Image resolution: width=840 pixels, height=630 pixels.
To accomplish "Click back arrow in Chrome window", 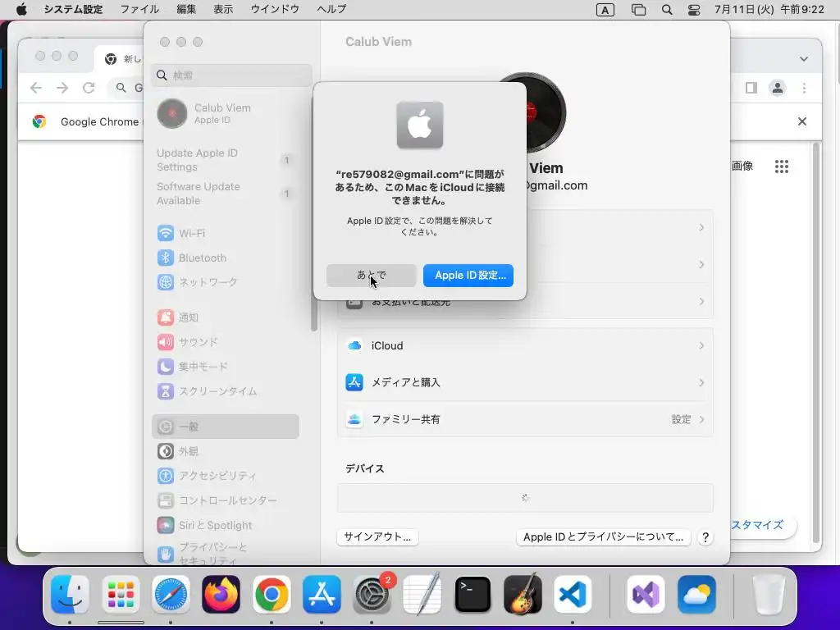I will pyautogui.click(x=36, y=88).
